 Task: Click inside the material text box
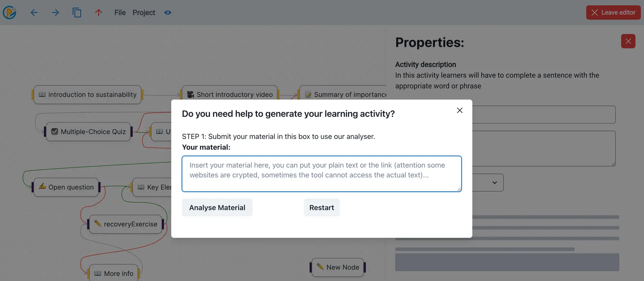click(321, 174)
